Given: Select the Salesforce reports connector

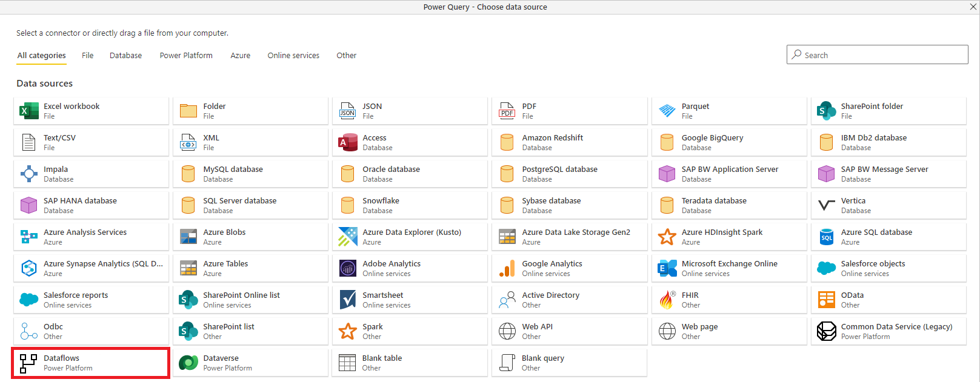Looking at the screenshot, I should click(x=91, y=300).
